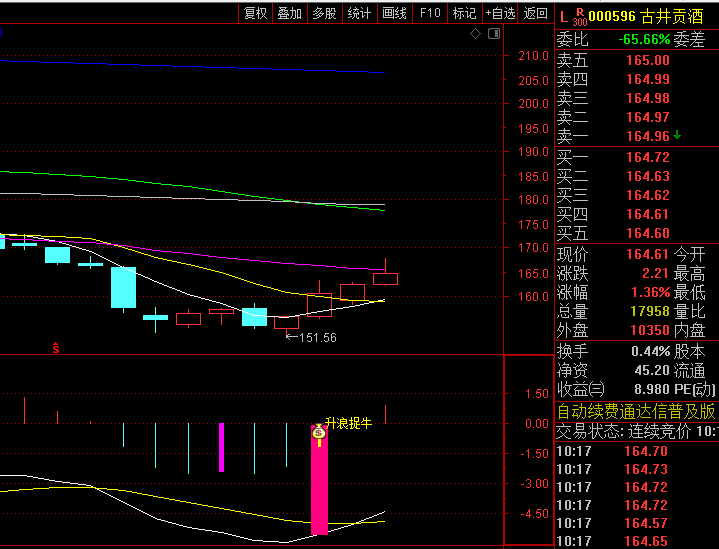719x549 pixels.
Task: Click the 返回 back button
Action: pyautogui.click(x=536, y=13)
